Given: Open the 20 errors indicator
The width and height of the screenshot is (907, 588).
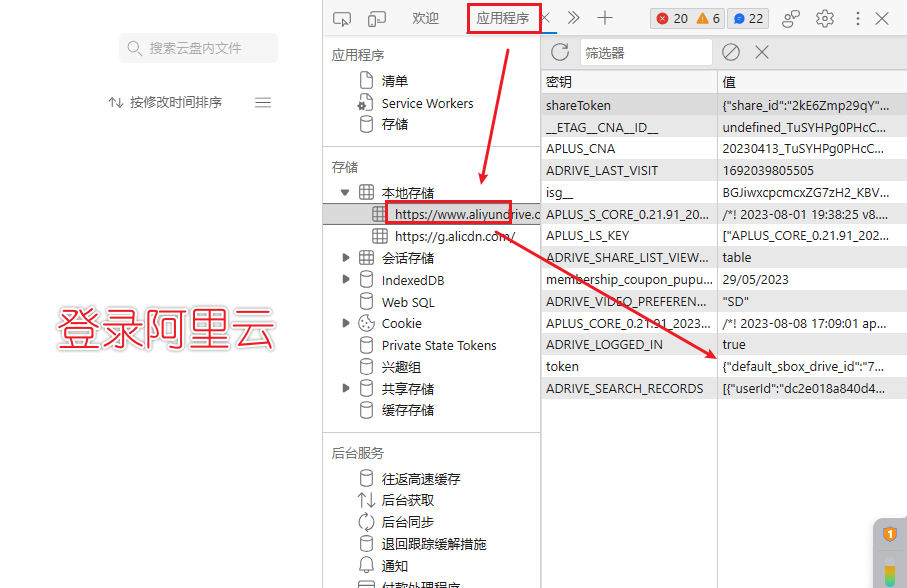Looking at the screenshot, I should (x=672, y=19).
